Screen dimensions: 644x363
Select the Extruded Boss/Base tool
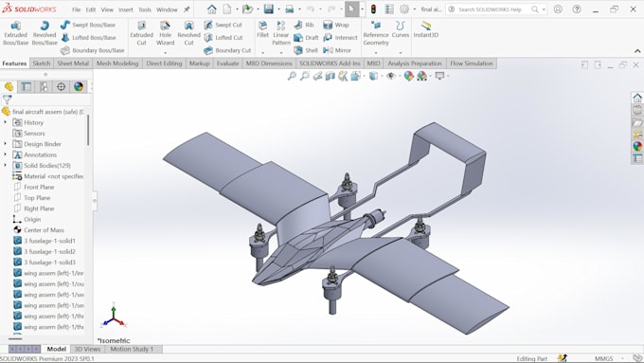[15, 33]
